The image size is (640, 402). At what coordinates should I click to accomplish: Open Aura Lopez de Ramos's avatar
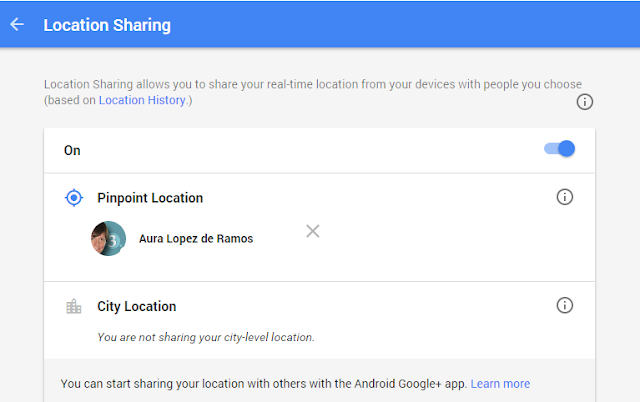pyautogui.click(x=108, y=238)
